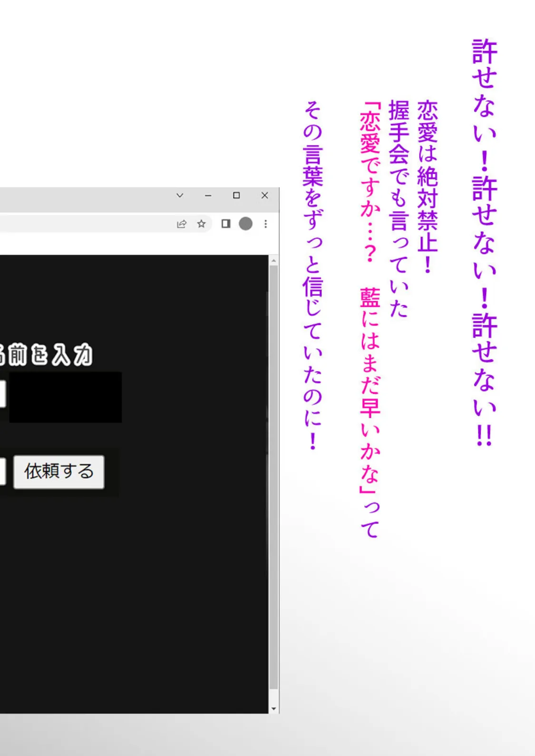Click the page scrollbar down arrow

click(x=273, y=708)
